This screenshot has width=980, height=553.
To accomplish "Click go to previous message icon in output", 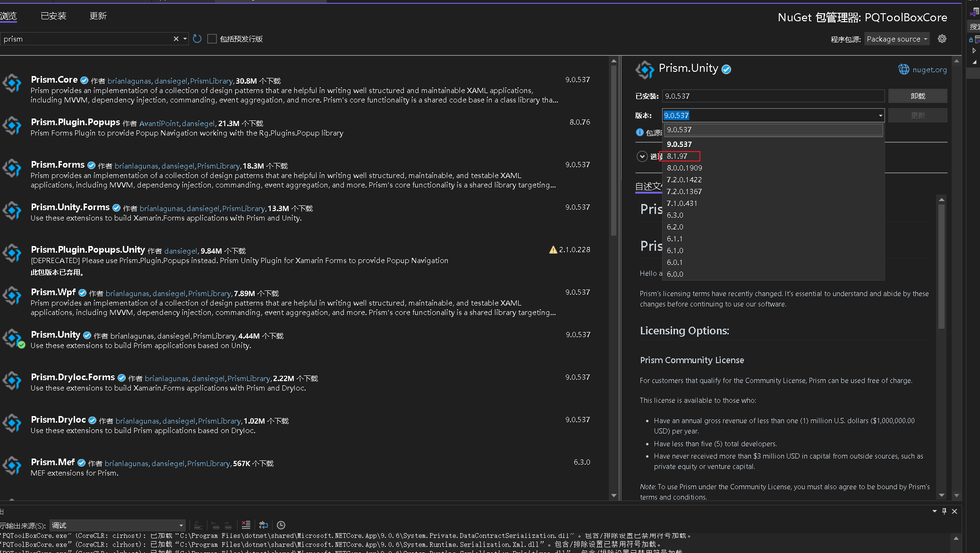I will 215,525.
